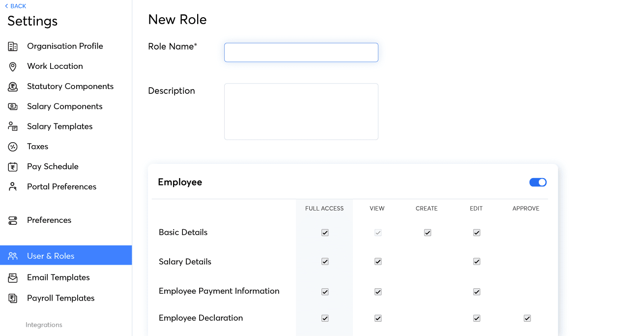Viewport: 644px width, 336px height.
Task: Click the CREATE column header
Action: (x=427, y=209)
